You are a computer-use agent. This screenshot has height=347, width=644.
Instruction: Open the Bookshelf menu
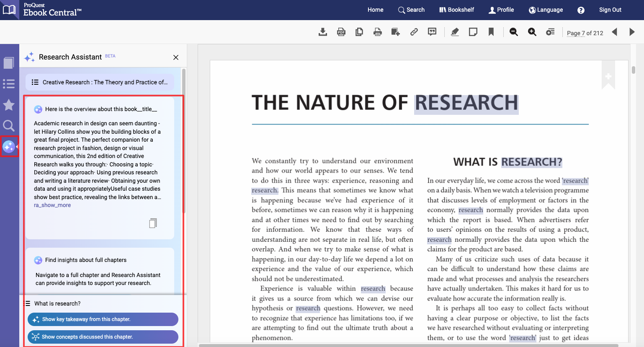click(456, 10)
